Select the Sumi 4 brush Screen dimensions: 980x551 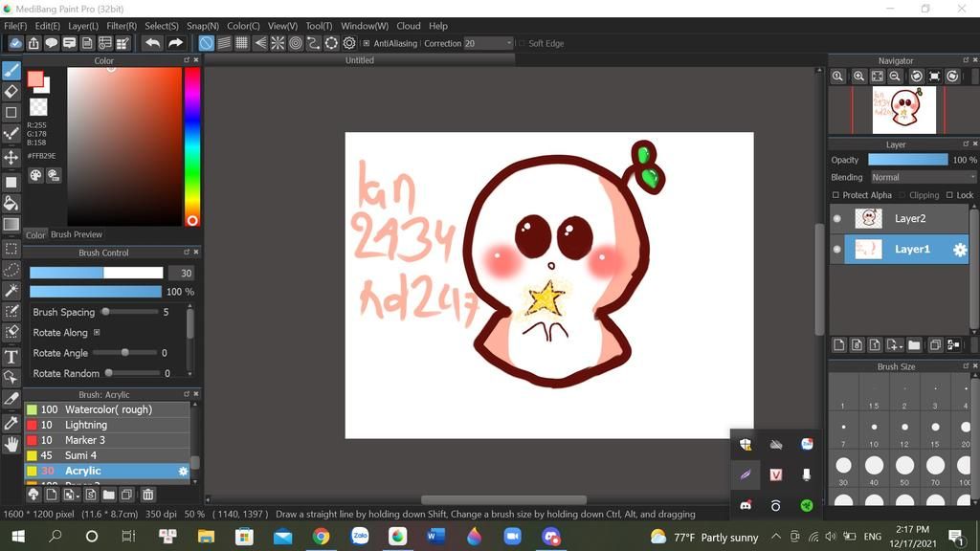[107, 455]
